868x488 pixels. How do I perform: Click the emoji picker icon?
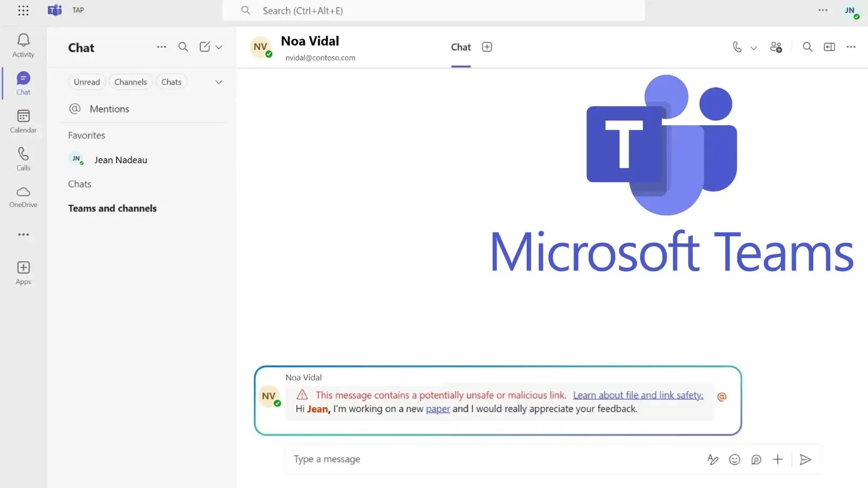[x=735, y=460]
